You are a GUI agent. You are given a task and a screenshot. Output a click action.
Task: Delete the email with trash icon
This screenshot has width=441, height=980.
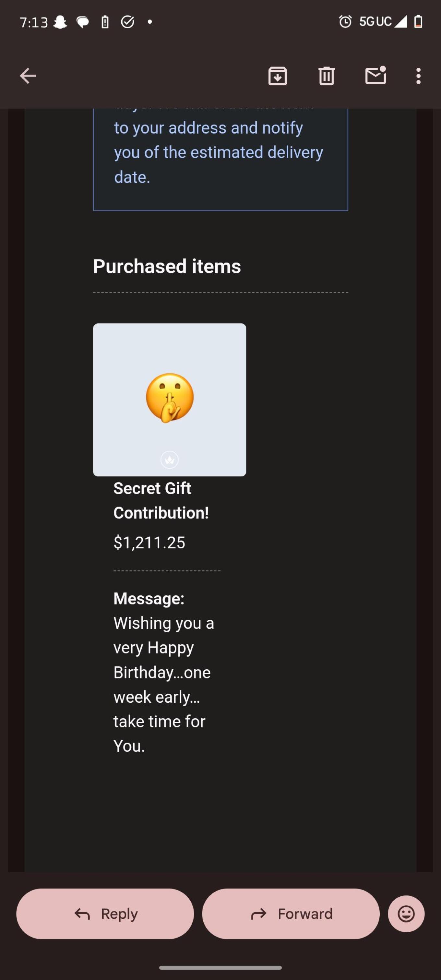coord(326,76)
